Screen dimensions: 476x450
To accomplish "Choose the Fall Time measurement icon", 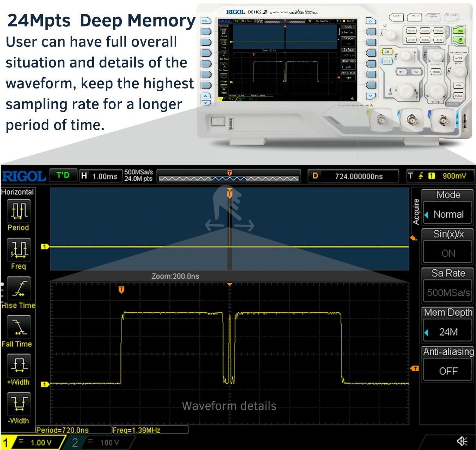I will tap(19, 327).
